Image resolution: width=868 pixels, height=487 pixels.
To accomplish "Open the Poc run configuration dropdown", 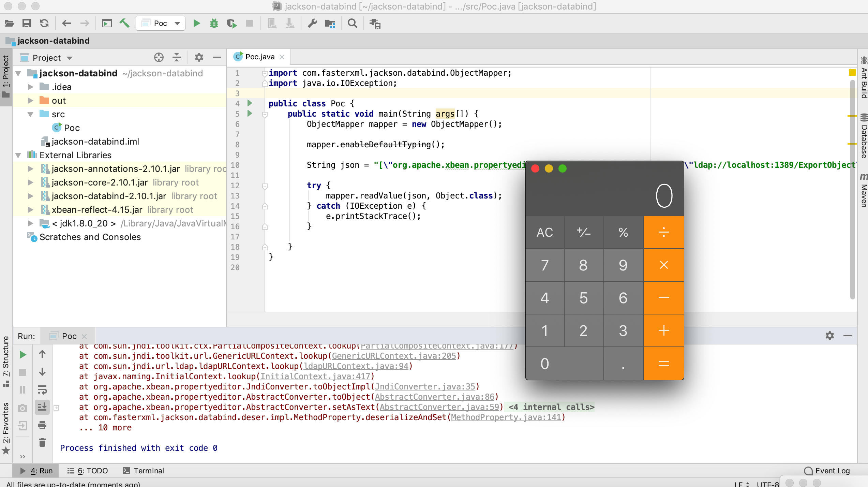I will [x=161, y=23].
